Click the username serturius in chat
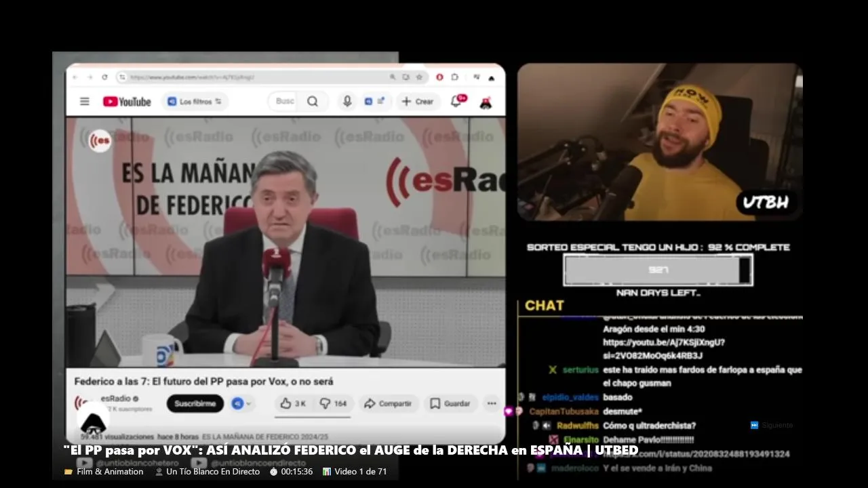The height and width of the screenshot is (488, 868). [580, 370]
